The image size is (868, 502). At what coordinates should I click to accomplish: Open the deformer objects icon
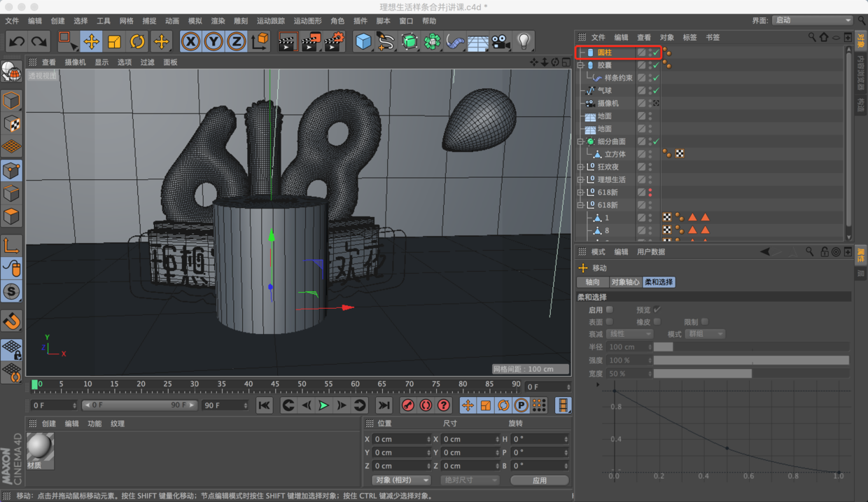(x=455, y=41)
